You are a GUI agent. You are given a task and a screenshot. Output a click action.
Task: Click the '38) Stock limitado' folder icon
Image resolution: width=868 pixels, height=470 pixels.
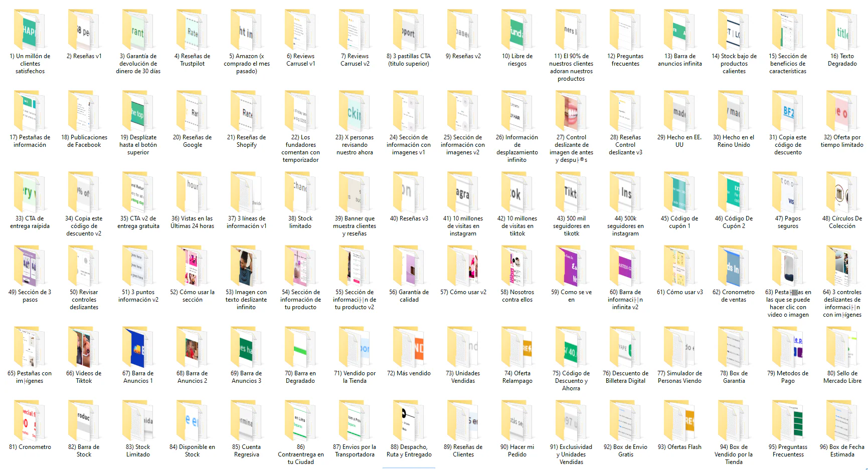pyautogui.click(x=300, y=193)
